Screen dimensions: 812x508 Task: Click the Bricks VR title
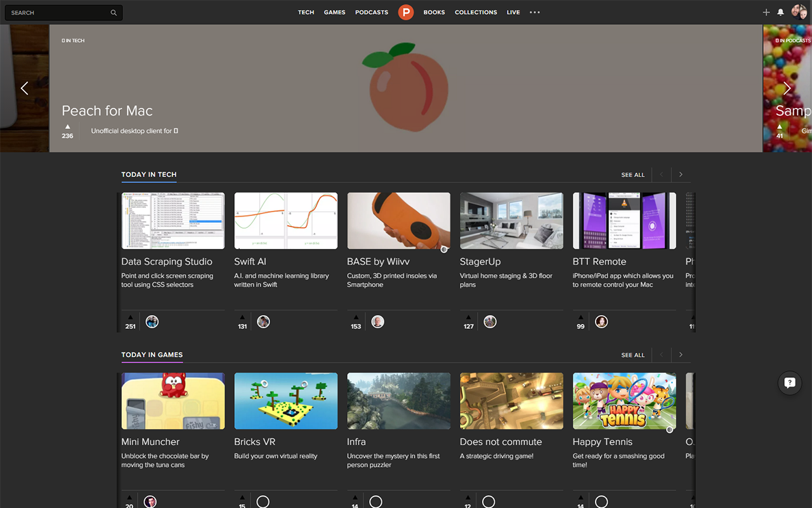coord(254,442)
